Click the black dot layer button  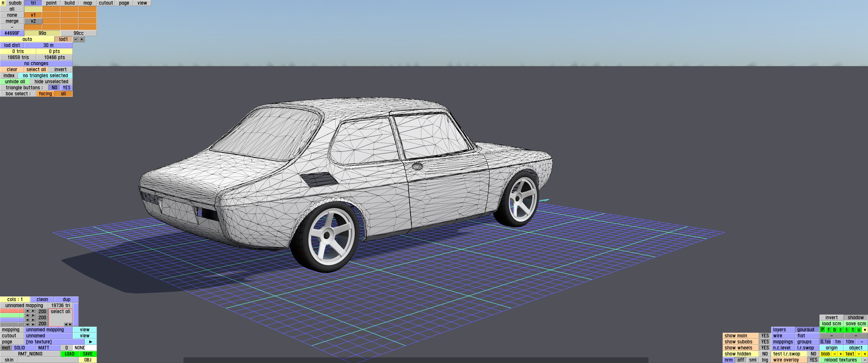865,330
